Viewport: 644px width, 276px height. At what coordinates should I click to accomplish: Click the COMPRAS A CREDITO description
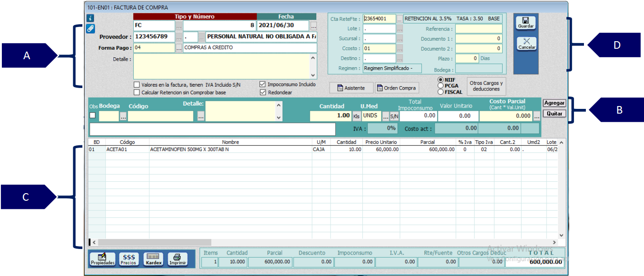250,48
